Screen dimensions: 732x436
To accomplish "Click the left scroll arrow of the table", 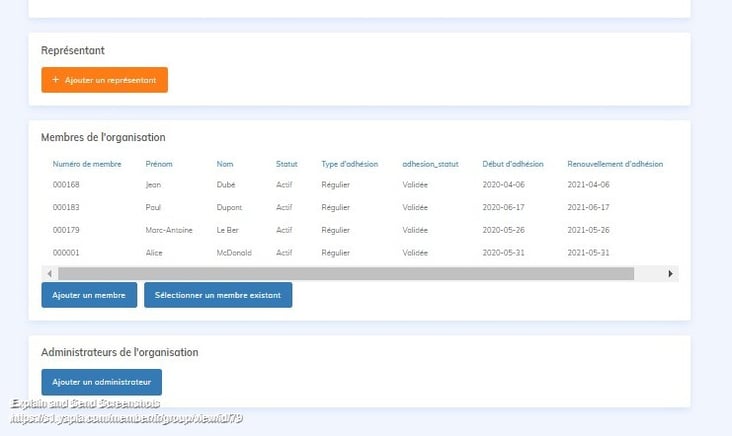I will (50, 273).
